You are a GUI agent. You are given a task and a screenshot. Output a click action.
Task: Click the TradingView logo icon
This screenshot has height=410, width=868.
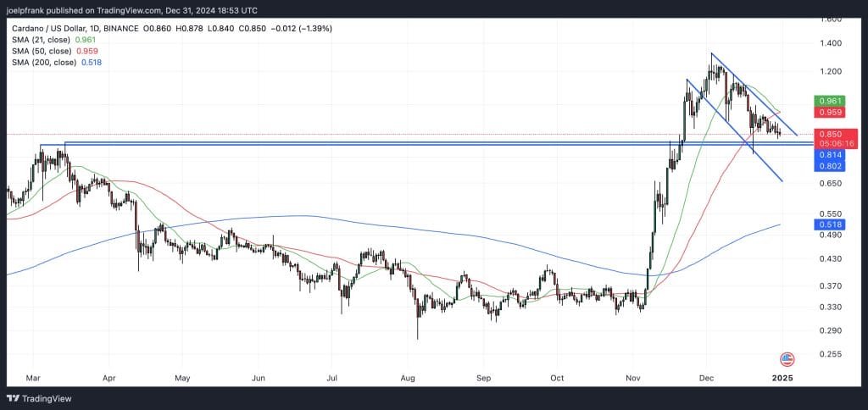coord(14,398)
